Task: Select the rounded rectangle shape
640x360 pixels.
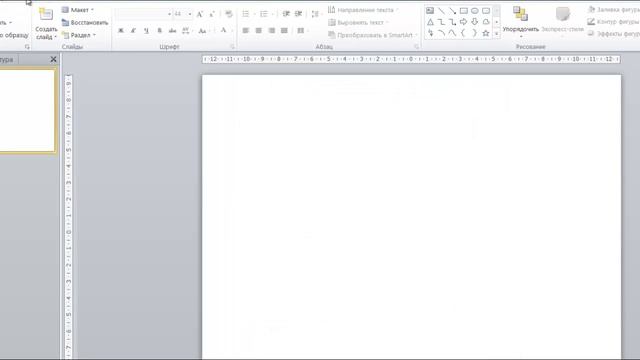Action: [x=486, y=11]
